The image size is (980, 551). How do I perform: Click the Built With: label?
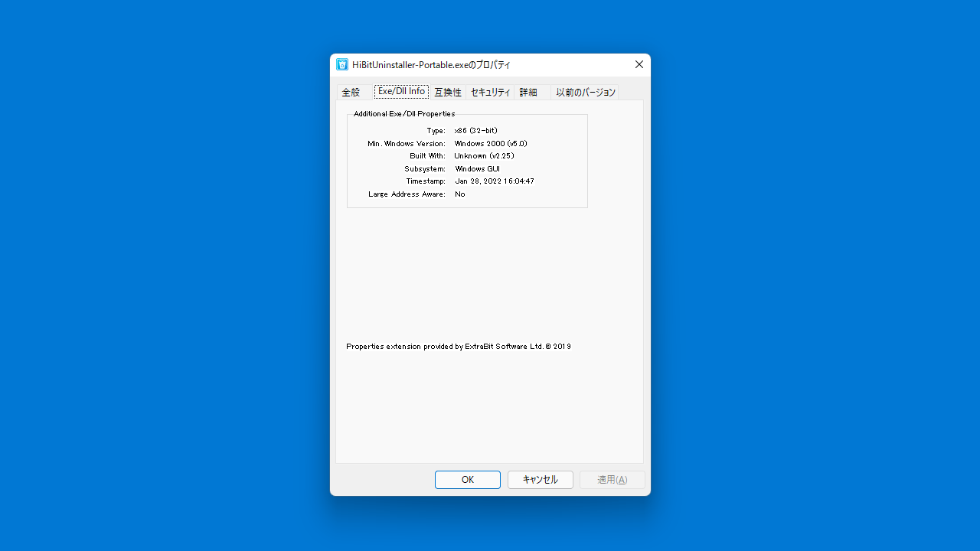427,156
